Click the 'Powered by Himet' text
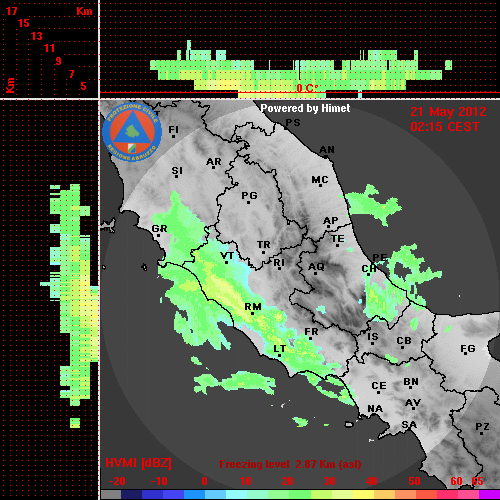The width and height of the screenshot is (500, 500). [305, 108]
